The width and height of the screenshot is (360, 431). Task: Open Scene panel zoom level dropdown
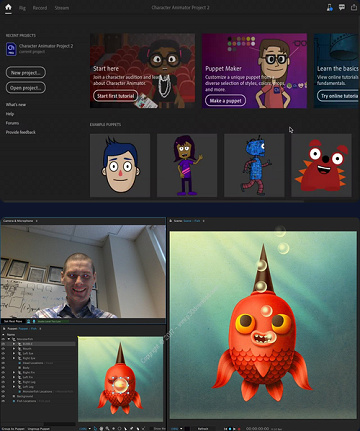177,429
